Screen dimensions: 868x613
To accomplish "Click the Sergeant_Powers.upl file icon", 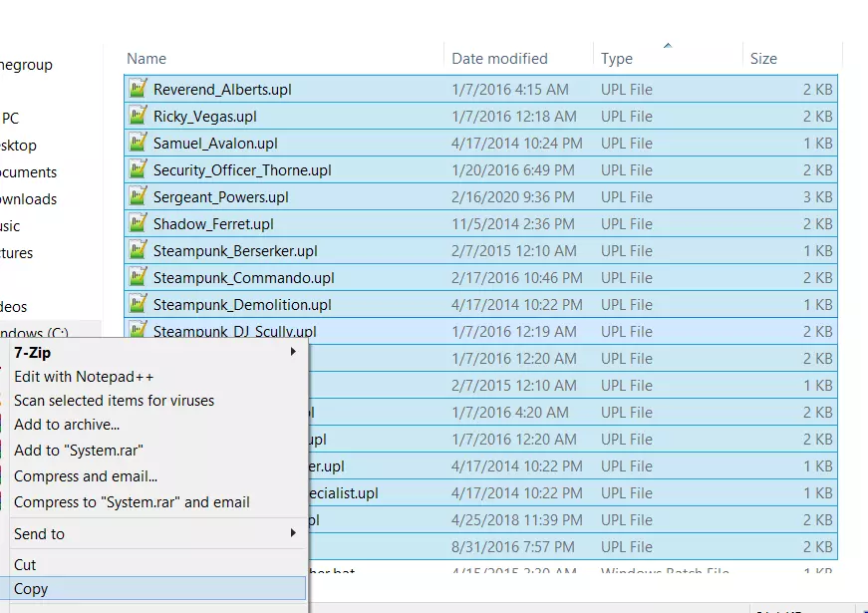I will coord(139,196).
